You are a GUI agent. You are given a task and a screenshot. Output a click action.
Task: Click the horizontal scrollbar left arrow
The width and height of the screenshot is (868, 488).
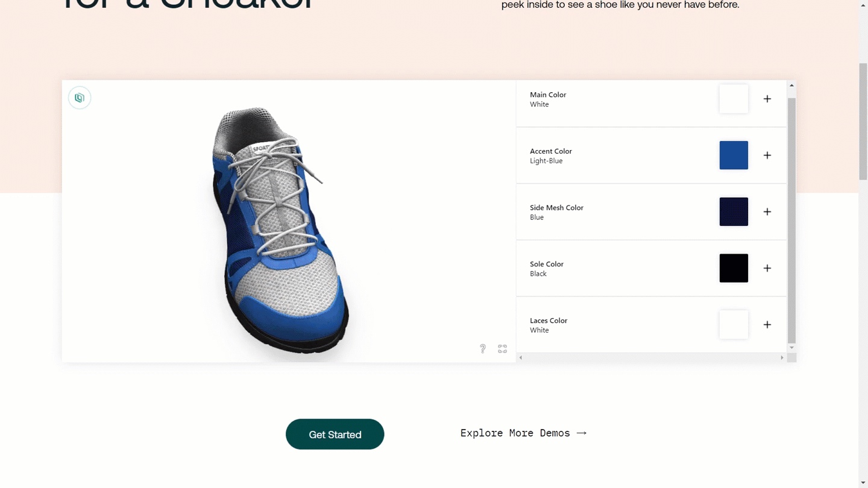click(x=521, y=358)
